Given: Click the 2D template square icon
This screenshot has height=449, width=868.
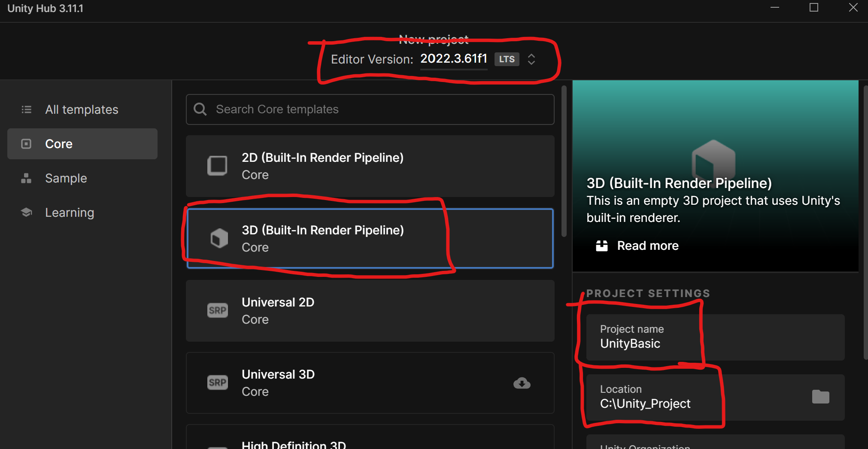Looking at the screenshot, I should coord(218,166).
